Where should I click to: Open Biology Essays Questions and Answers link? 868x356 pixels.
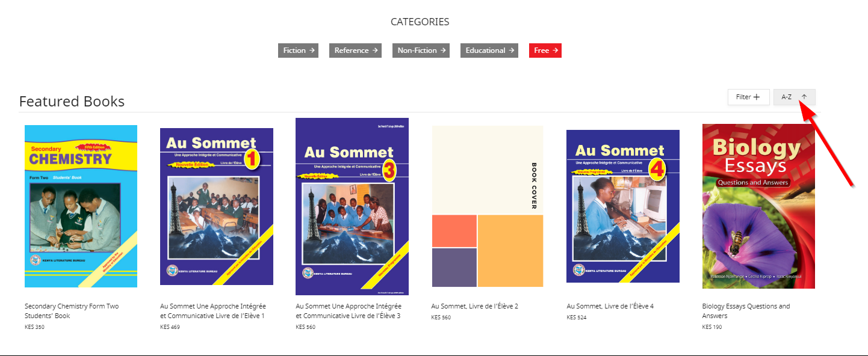[746, 311]
